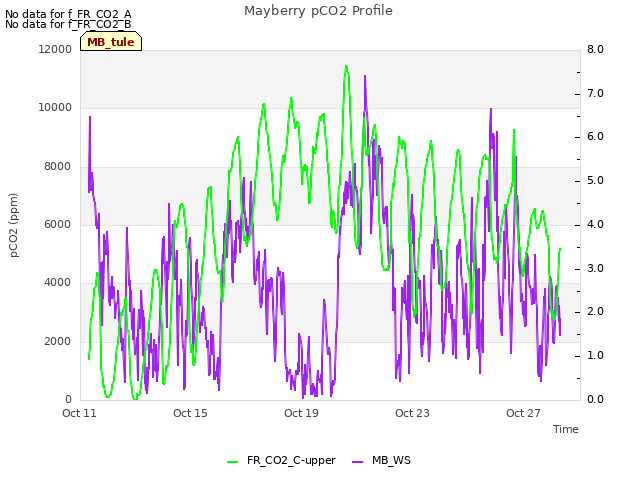The image size is (640, 480).
Task: Click the 4000 left axis value
Action: coord(58,282)
